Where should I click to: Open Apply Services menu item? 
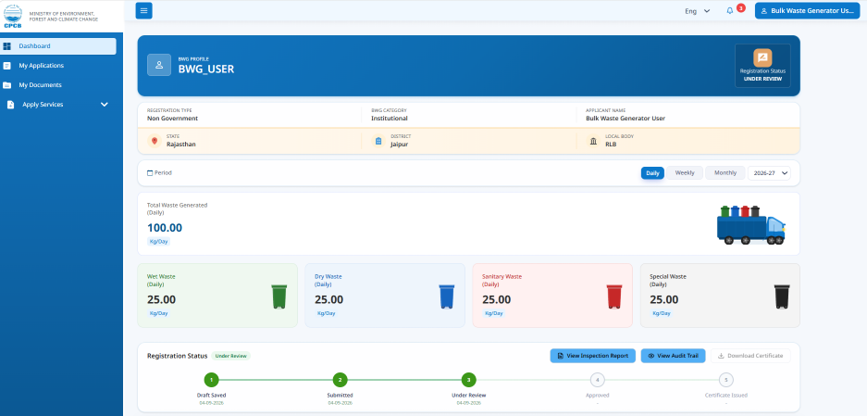tap(58, 105)
